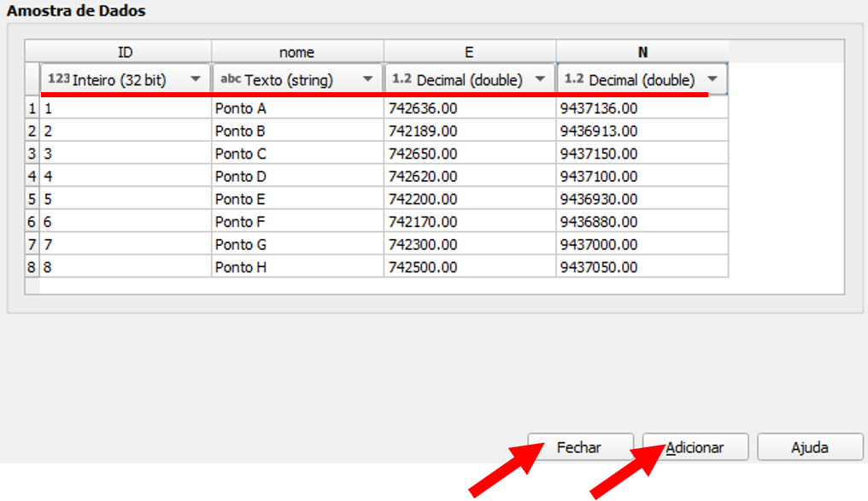The height and width of the screenshot is (501, 868).
Task: Open the E column Decimal (double) dropdown
Action: point(469,79)
